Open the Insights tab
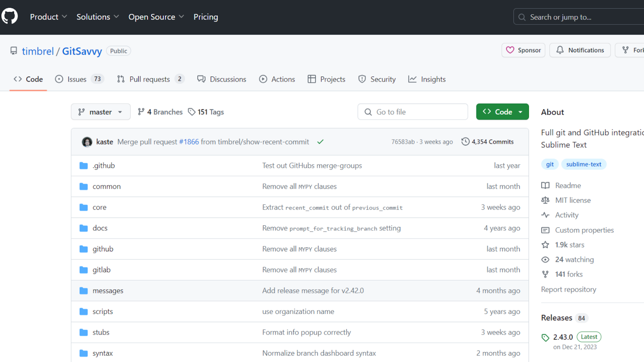Screen dimensions: 644x362 pyautogui.click(x=427, y=79)
